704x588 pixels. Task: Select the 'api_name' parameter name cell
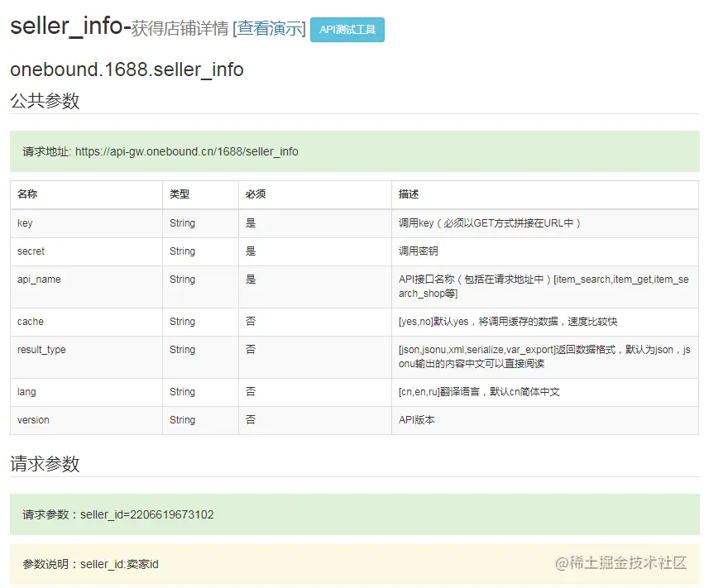tap(86, 286)
